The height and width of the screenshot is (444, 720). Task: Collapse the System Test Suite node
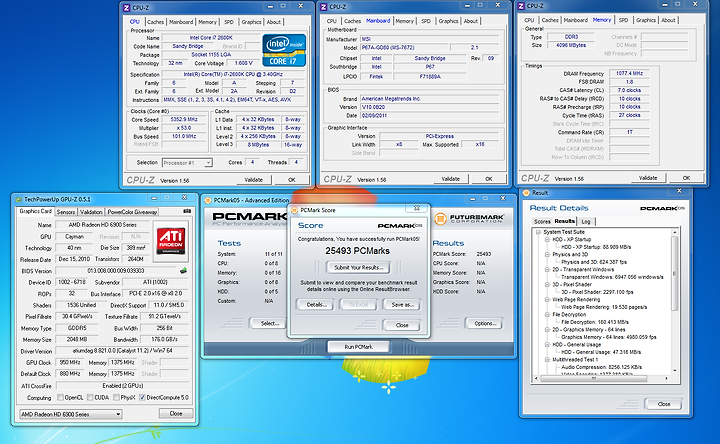pos(538,232)
